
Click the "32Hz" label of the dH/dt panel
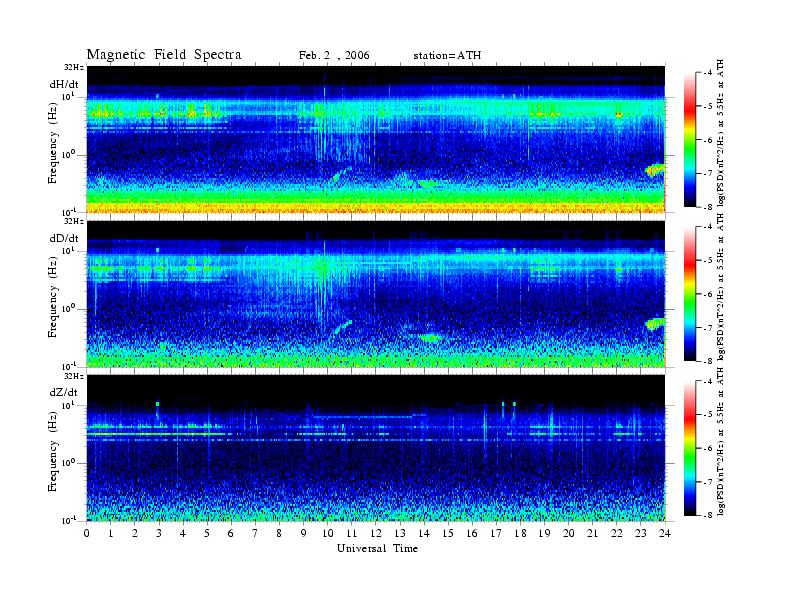point(74,67)
